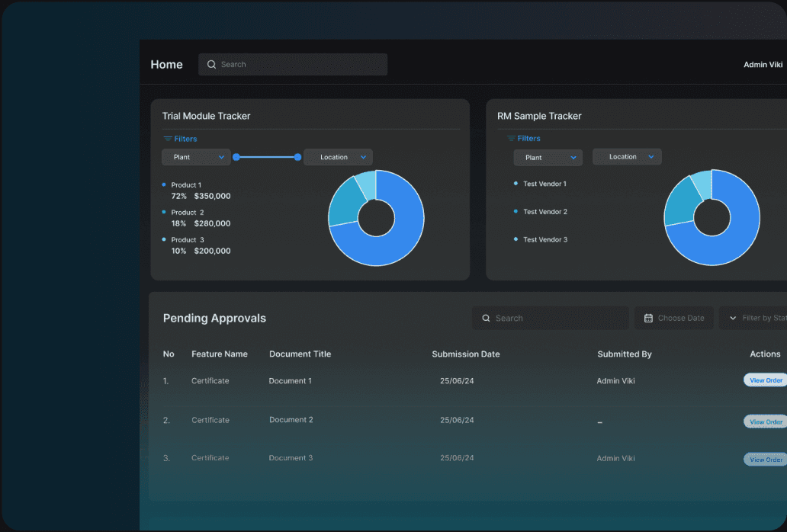
Task: Open the Location dropdown in RM Sample Tracker
Action: (x=626, y=156)
